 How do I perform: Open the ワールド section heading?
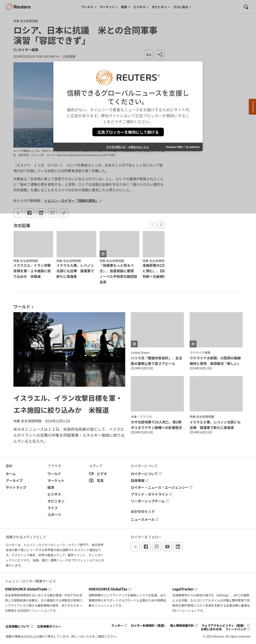[23, 306]
